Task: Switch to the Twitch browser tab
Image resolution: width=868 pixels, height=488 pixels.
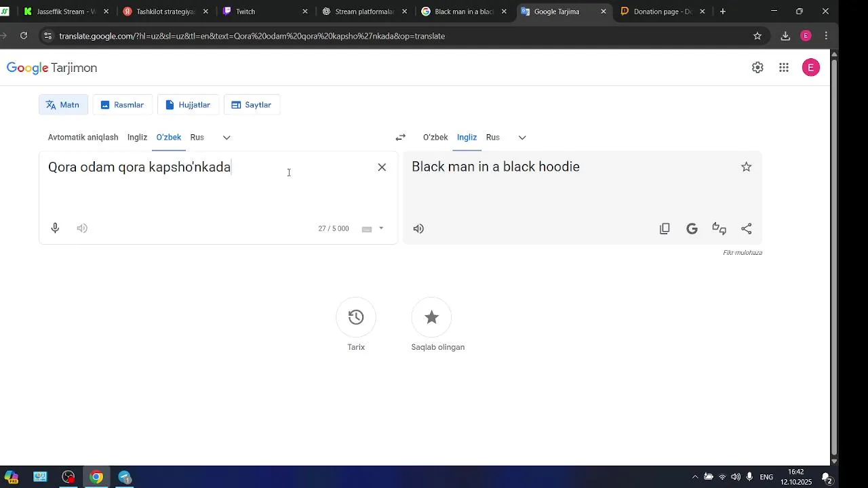Action: click(x=266, y=12)
